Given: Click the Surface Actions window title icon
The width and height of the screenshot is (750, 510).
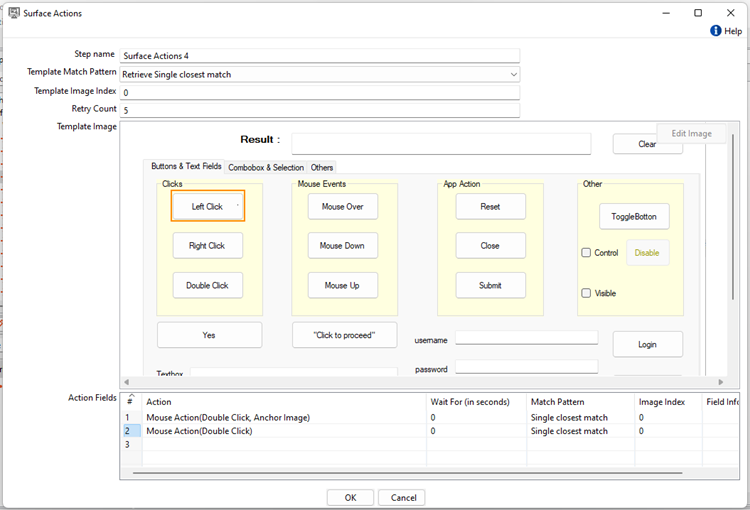Looking at the screenshot, I should (x=15, y=13).
